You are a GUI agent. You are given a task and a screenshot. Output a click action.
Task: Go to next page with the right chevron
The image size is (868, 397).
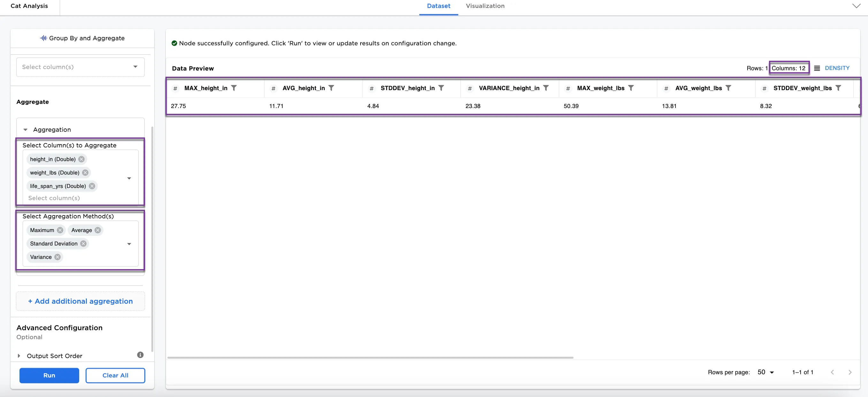[x=849, y=372]
